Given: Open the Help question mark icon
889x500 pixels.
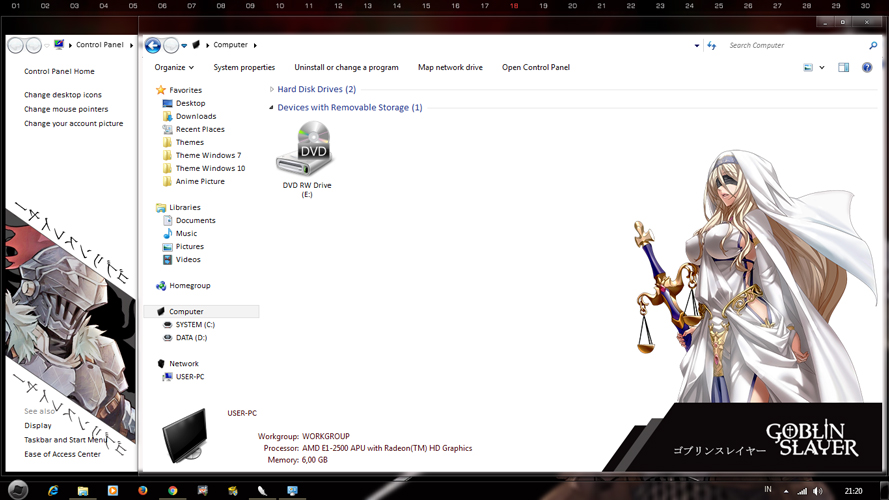Looking at the screenshot, I should [x=867, y=67].
